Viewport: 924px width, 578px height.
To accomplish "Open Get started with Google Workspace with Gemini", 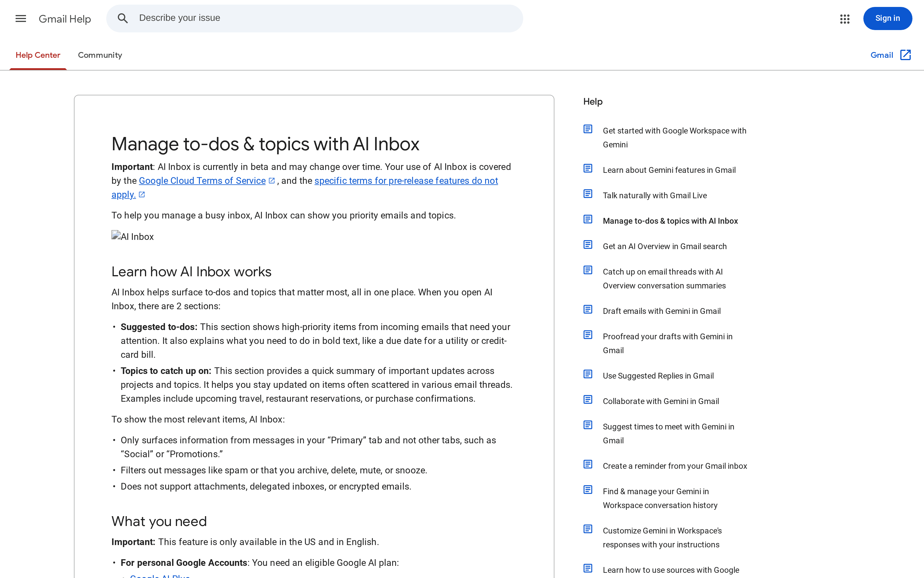I will pyautogui.click(x=674, y=138).
